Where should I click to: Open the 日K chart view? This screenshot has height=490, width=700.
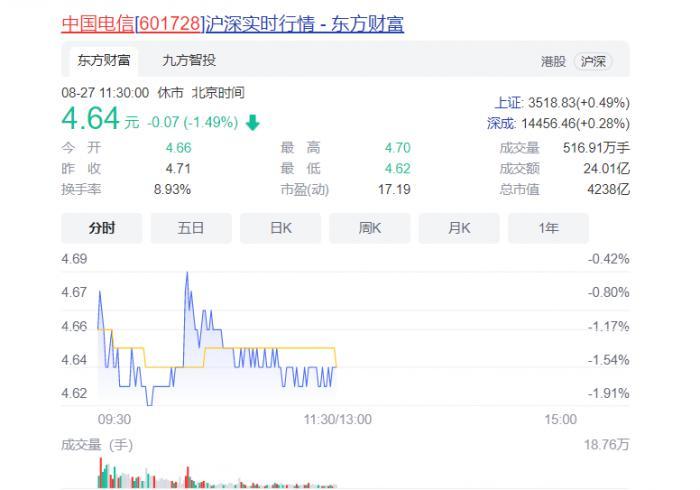[280, 228]
